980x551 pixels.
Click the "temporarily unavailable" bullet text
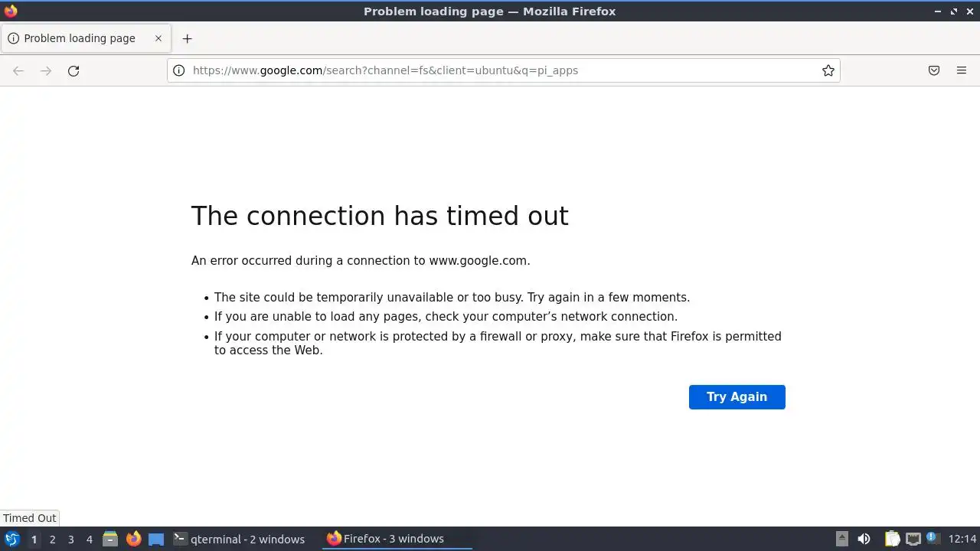pyautogui.click(x=452, y=297)
